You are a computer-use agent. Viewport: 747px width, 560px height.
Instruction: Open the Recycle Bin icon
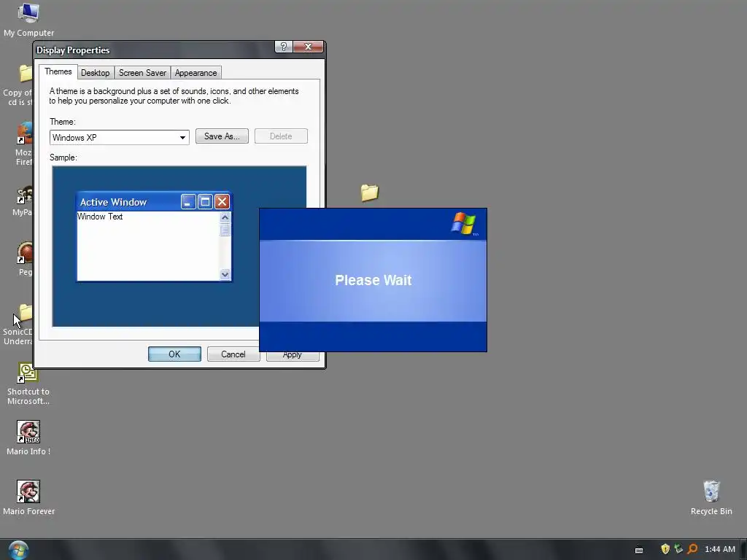pos(711,491)
